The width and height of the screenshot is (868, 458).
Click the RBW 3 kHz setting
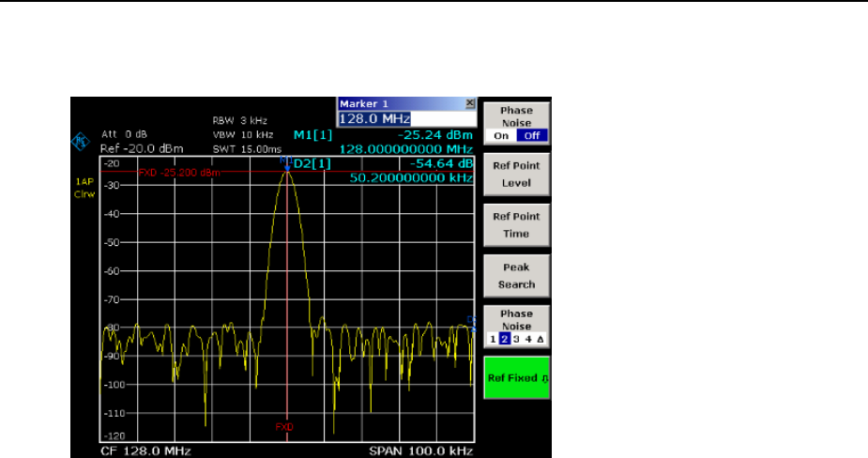(x=238, y=121)
